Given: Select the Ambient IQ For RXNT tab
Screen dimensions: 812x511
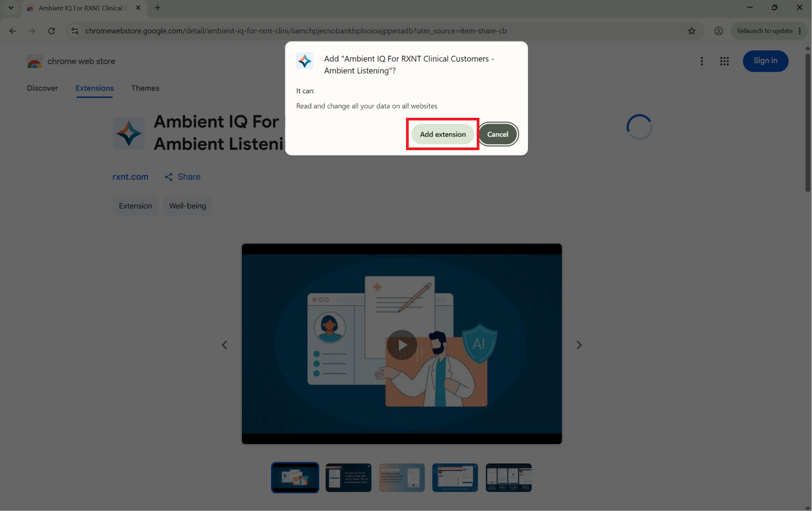Looking at the screenshot, I should point(84,8).
